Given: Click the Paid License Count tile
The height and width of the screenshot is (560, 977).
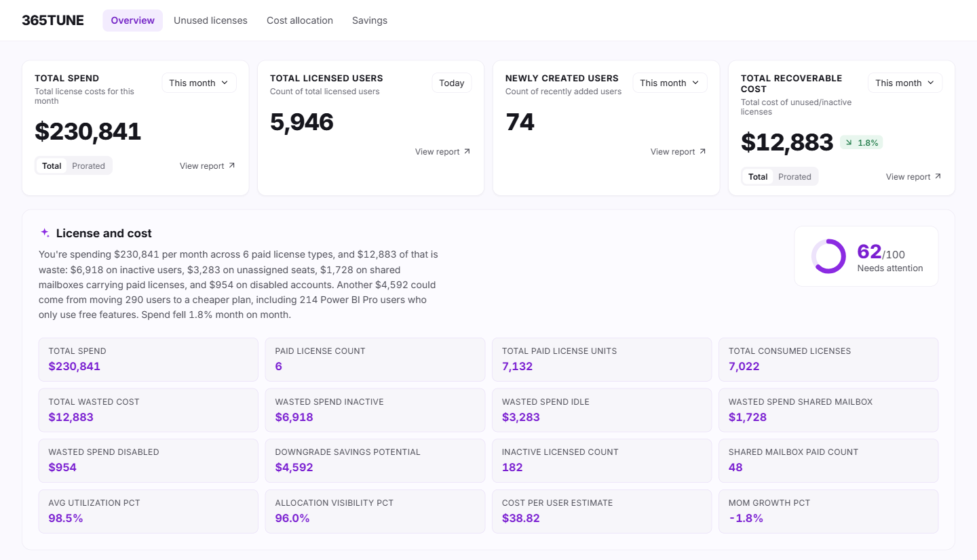Looking at the screenshot, I should pyautogui.click(x=375, y=359).
